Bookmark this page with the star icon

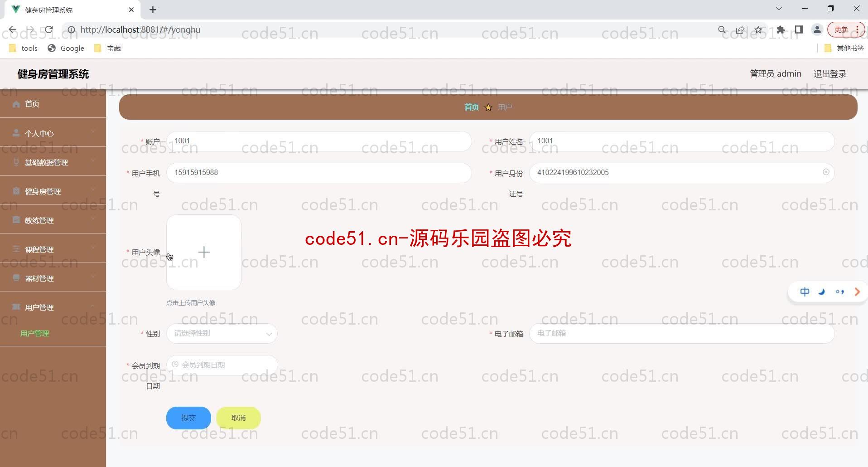tap(758, 30)
